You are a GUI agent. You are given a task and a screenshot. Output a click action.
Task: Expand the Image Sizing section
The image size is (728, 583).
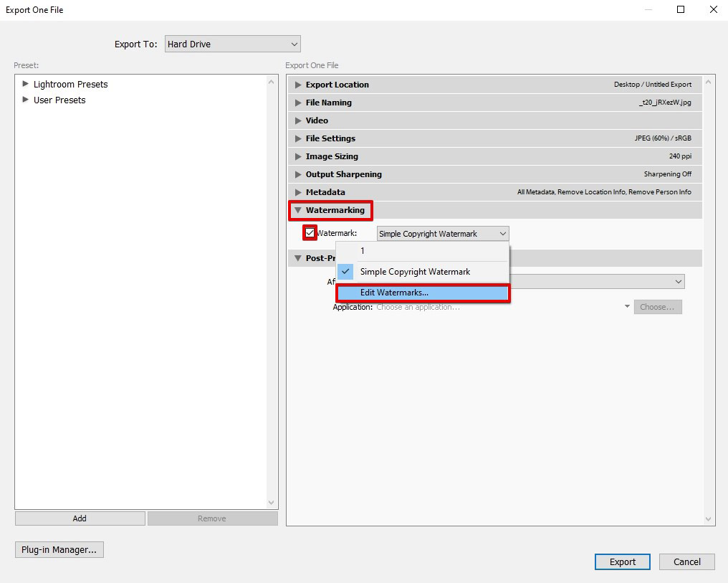298,156
